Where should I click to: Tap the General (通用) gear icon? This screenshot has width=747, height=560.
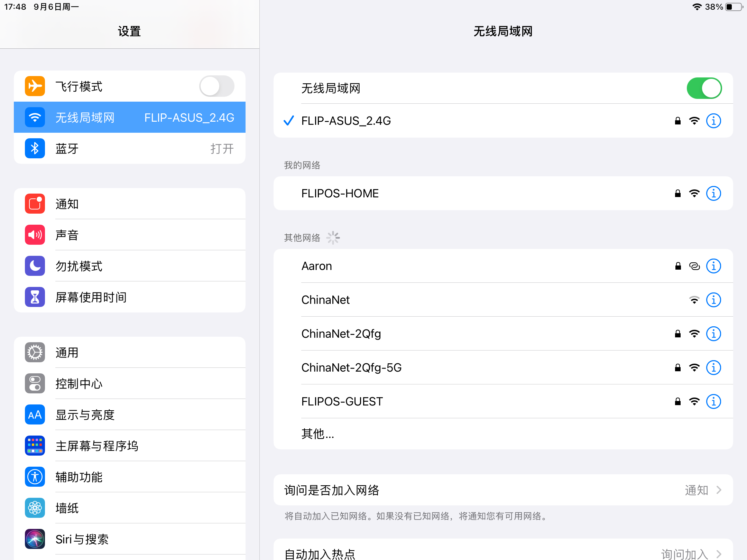click(x=35, y=352)
